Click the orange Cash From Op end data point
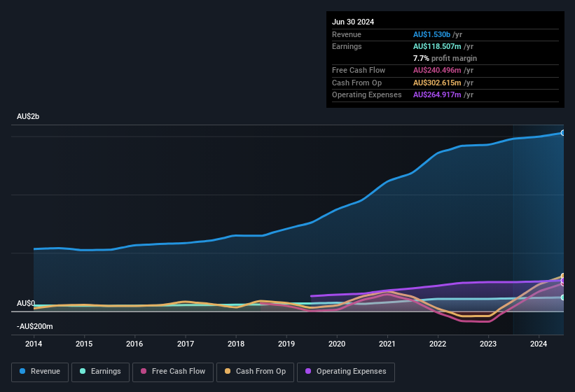The width and height of the screenshot is (575, 392). 563,276
